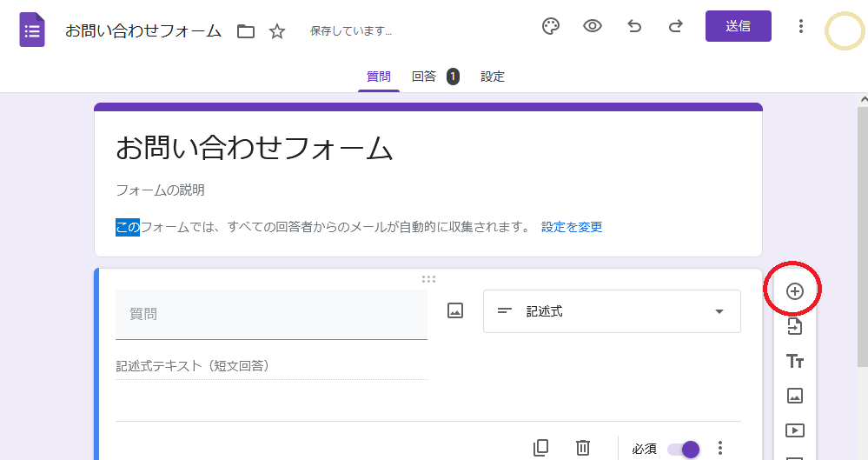Click the Google Forms home logo icon
The height and width of the screenshot is (460, 868).
click(x=32, y=30)
